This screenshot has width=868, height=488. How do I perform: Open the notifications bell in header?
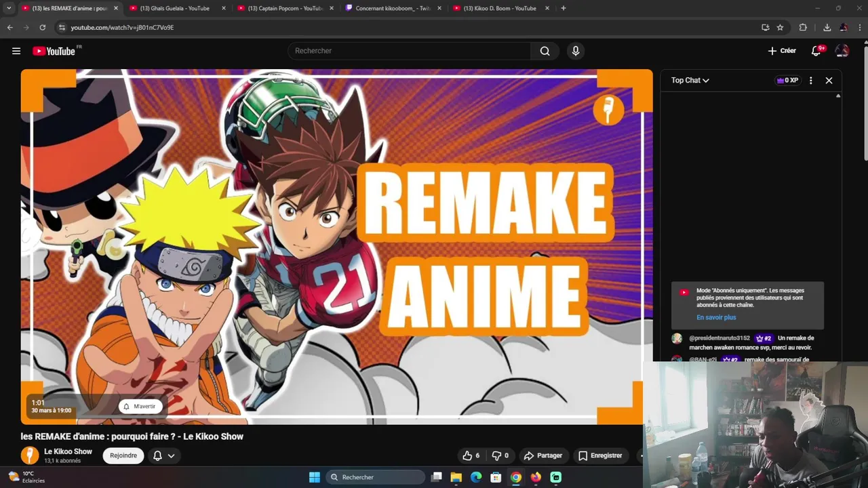coord(816,51)
